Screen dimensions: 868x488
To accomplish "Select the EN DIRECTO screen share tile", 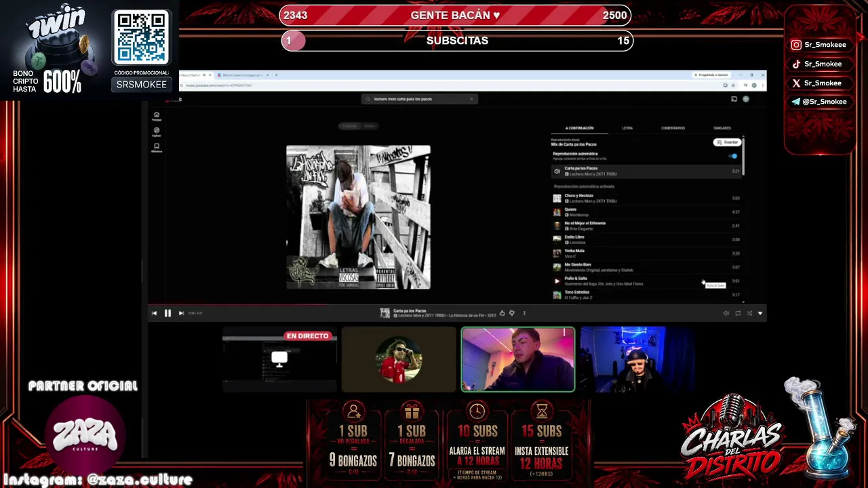I will click(x=279, y=360).
